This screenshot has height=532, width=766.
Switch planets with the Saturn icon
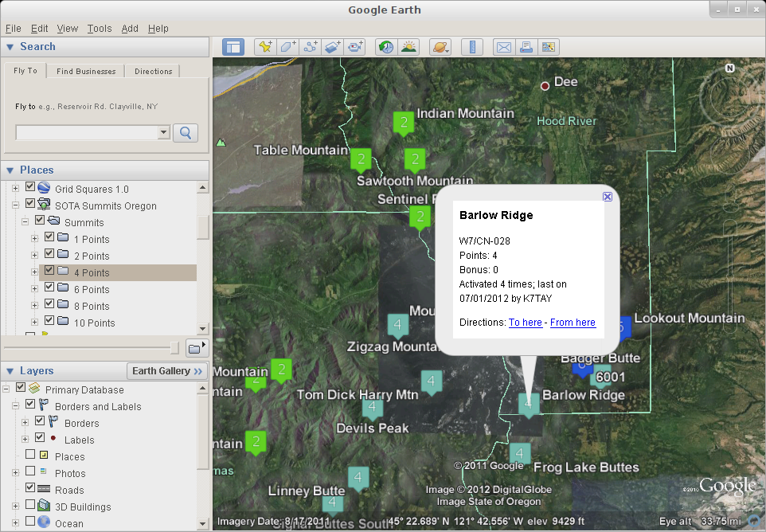(440, 47)
